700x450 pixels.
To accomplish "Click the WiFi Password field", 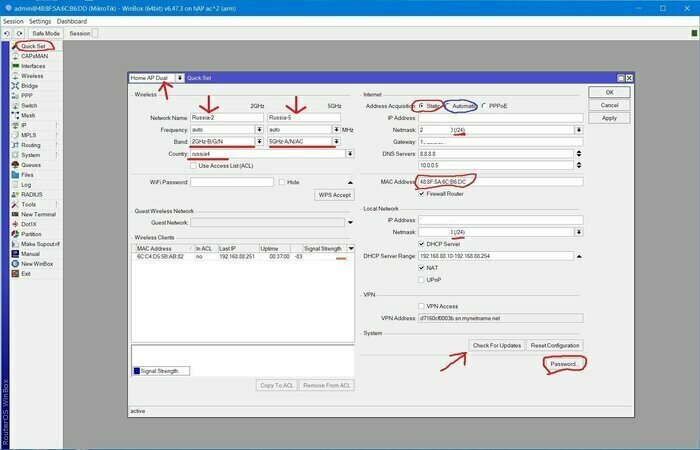I will pos(232,182).
